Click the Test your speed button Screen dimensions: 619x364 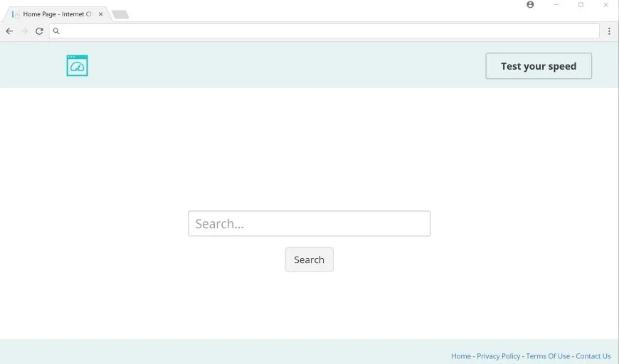tap(539, 66)
